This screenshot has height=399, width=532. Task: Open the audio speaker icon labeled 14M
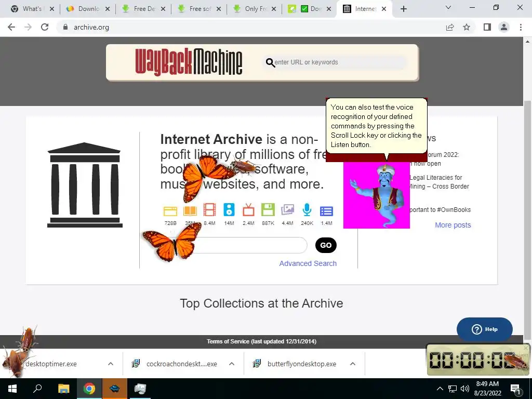tap(229, 210)
